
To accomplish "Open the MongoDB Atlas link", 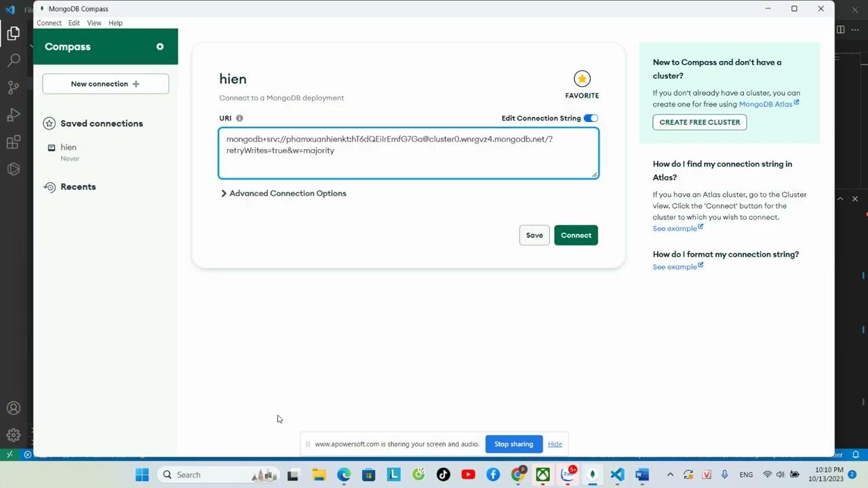I will 768,104.
